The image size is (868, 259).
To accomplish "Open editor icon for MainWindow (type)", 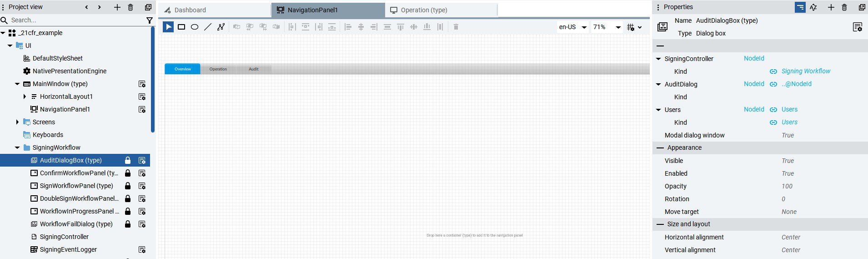I will pyautogui.click(x=142, y=84).
